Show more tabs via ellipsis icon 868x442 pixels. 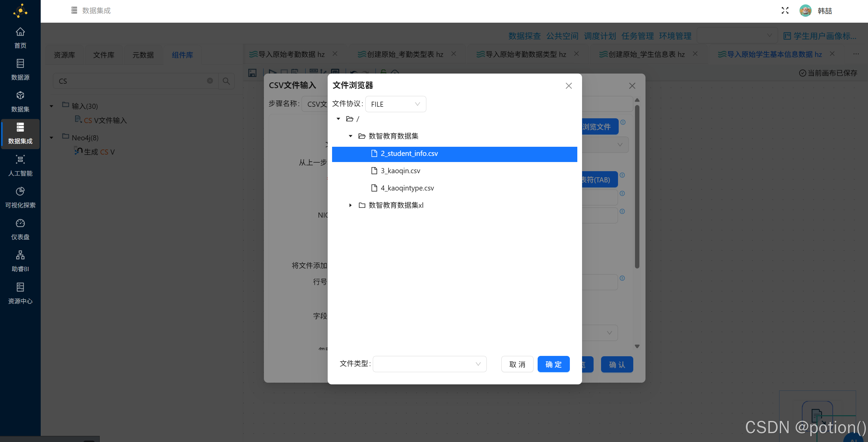[x=856, y=54]
